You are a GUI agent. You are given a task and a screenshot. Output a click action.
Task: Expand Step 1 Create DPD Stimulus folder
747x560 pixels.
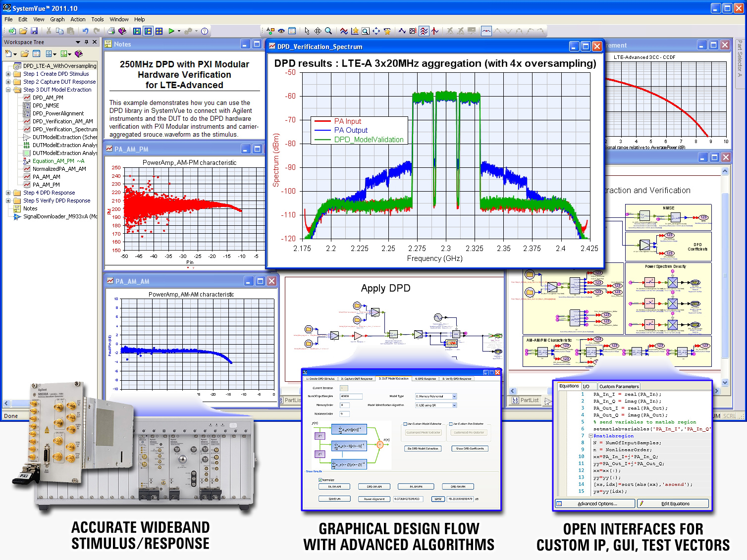tap(8, 74)
